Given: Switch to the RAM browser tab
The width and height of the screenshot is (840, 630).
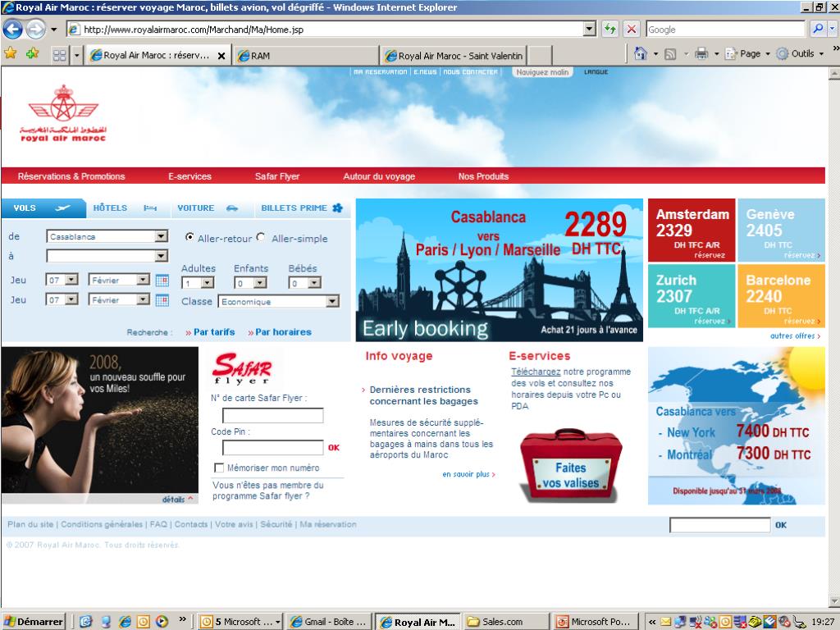Looking at the screenshot, I should click(x=306, y=56).
